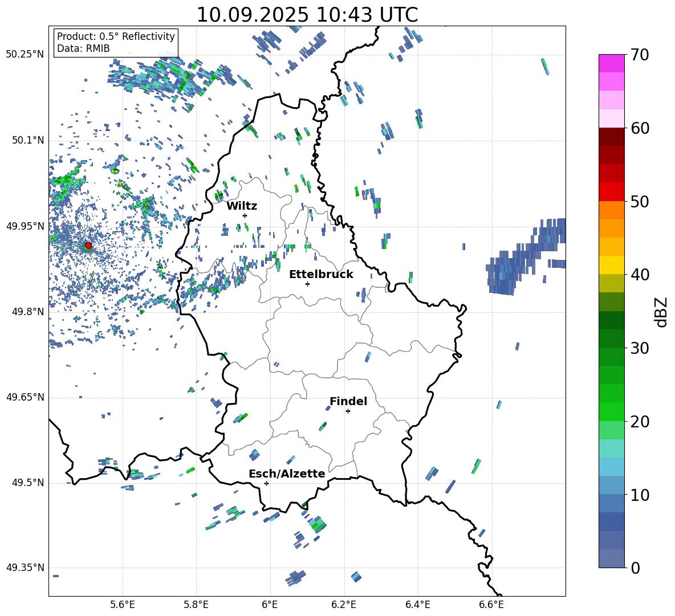Select the Findel city label

click(348, 401)
